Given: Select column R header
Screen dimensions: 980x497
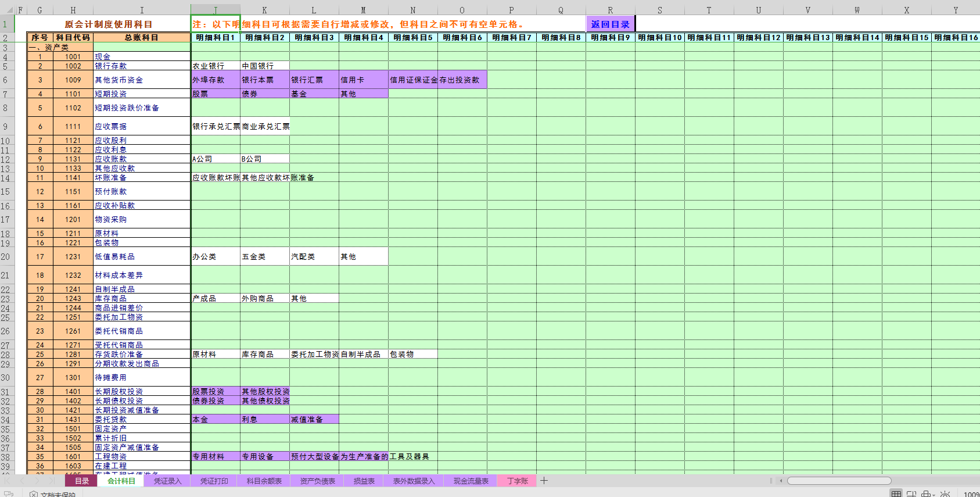Looking at the screenshot, I should [610, 10].
